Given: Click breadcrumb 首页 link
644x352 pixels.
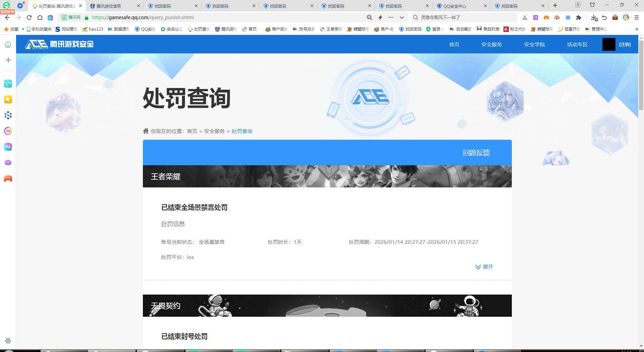Looking at the screenshot, I should point(192,131).
